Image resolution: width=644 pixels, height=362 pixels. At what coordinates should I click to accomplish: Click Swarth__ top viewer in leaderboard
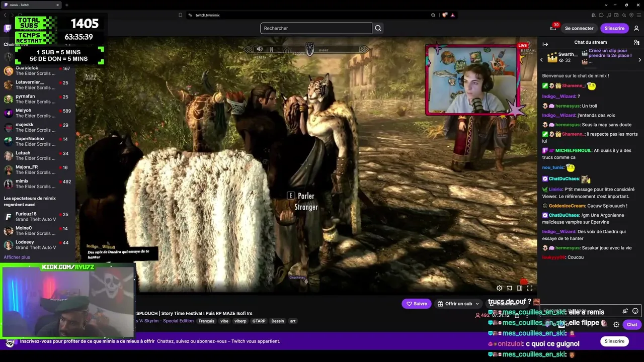(562, 57)
